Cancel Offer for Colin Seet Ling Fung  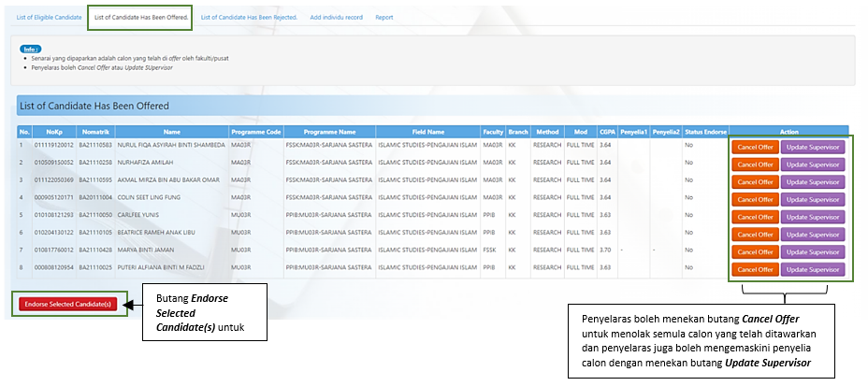754,199
